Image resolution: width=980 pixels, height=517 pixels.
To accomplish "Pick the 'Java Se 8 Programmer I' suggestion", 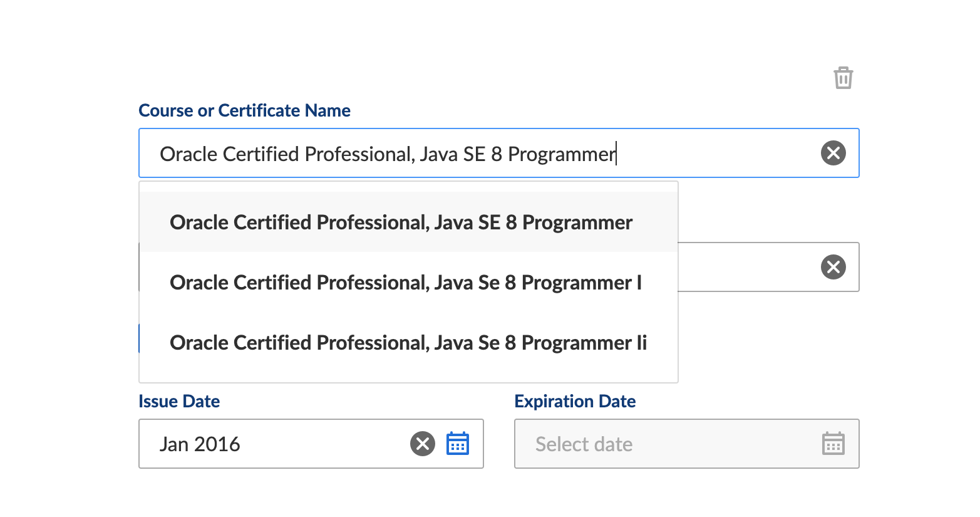I will click(408, 283).
